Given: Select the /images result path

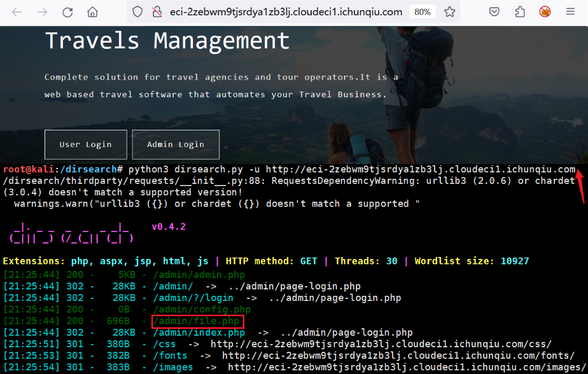Looking at the screenshot, I should click(173, 367).
